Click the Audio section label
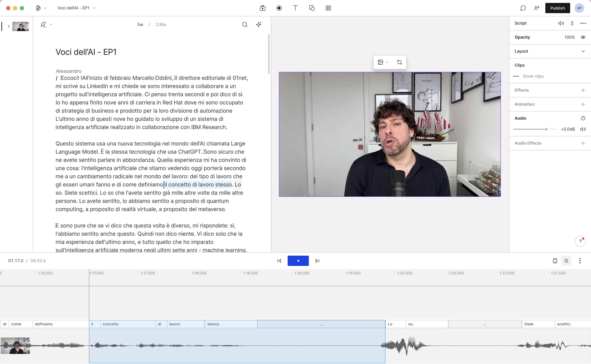The width and height of the screenshot is (591, 364). pos(520,118)
